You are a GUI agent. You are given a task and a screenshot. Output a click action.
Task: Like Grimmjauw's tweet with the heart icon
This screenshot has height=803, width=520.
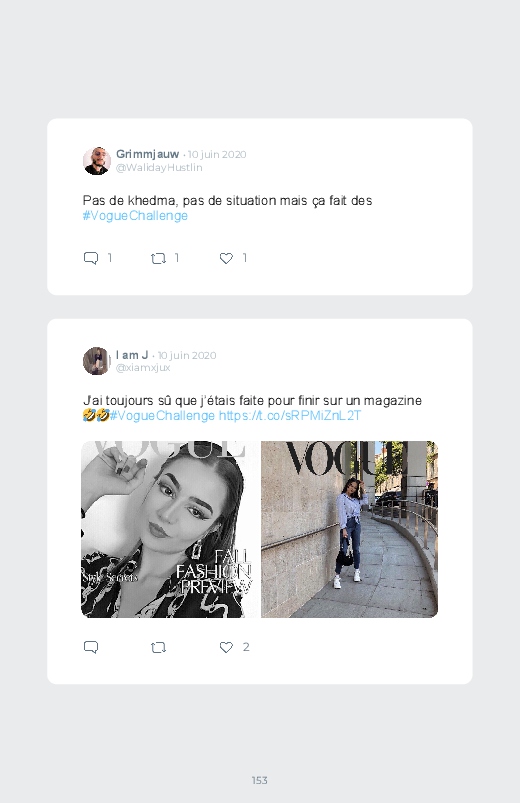[x=226, y=259]
